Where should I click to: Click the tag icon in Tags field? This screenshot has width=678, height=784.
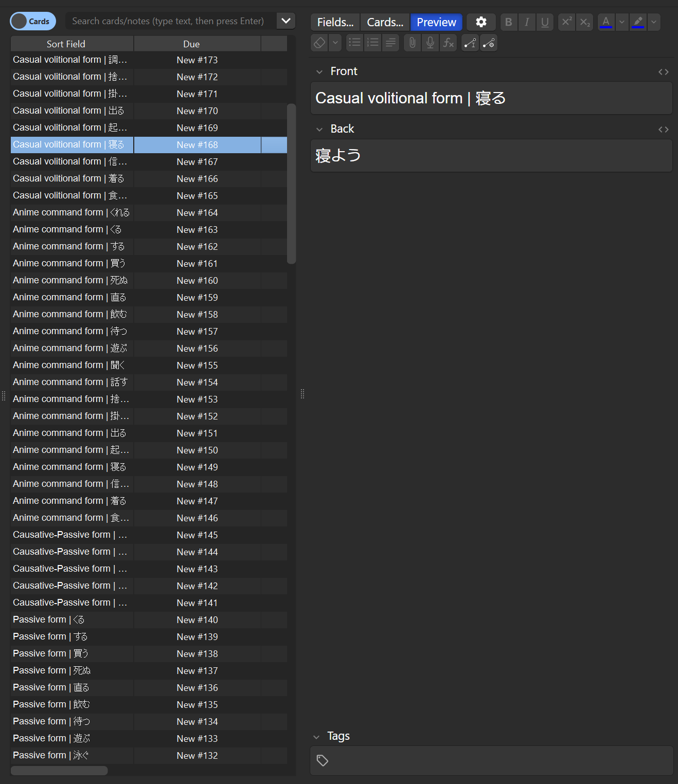tap(323, 760)
